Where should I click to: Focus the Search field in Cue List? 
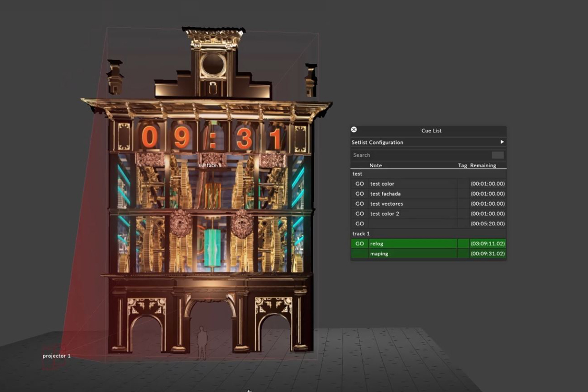coord(421,155)
